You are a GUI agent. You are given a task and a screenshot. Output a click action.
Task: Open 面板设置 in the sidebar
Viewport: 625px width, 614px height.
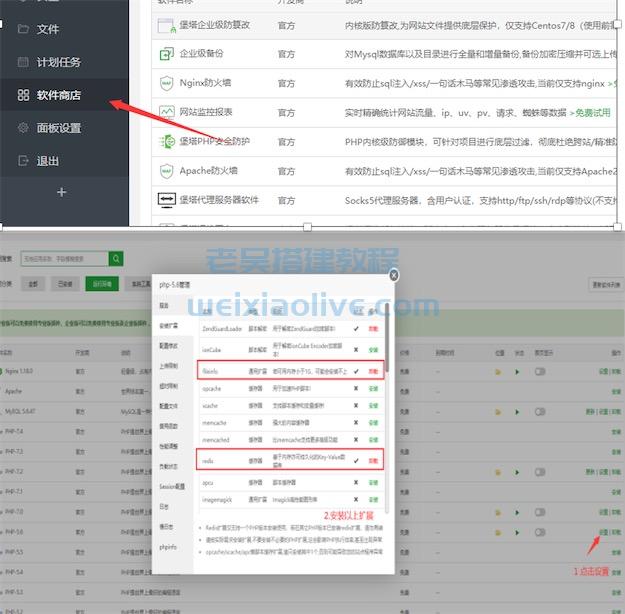coord(49,128)
